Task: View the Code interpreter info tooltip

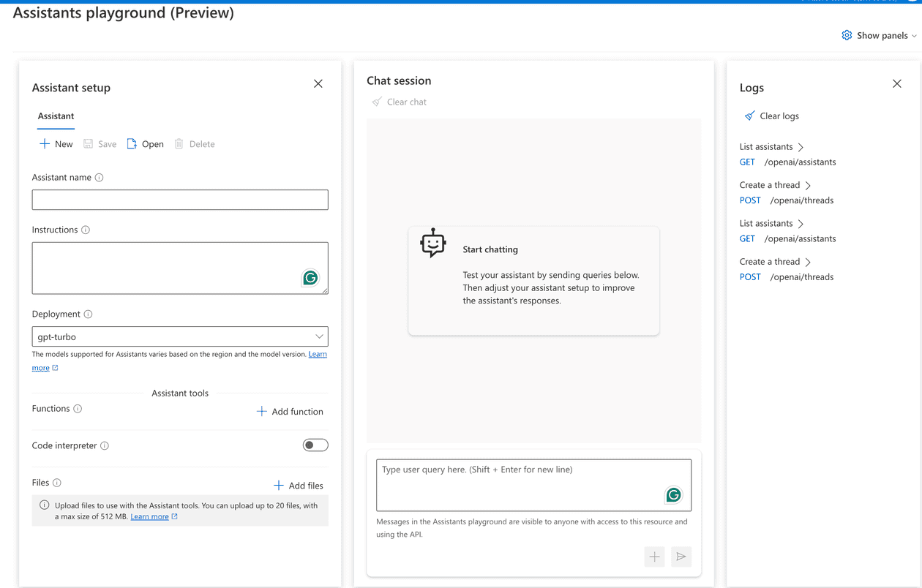Action: (x=106, y=445)
